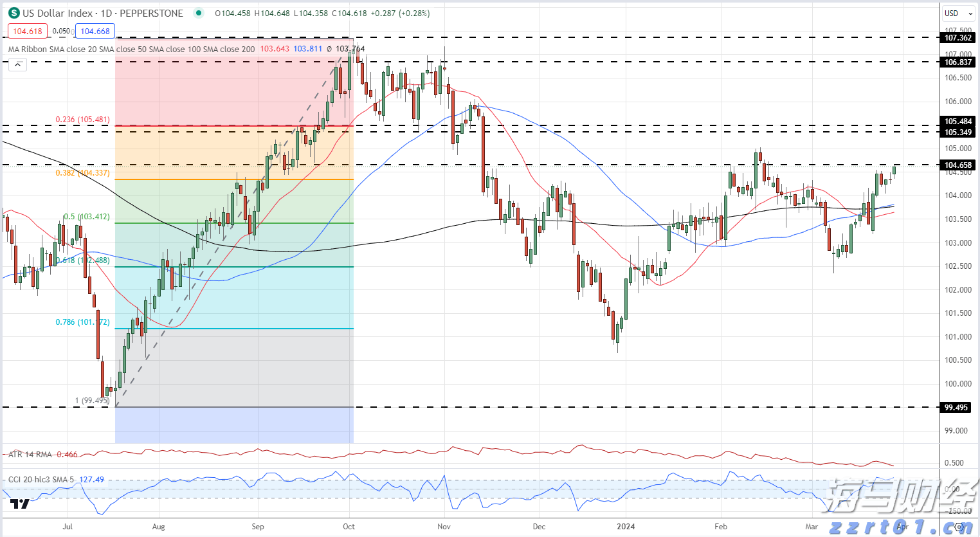The image size is (980, 537).
Task: Click the 1 (99.495) Fibonacci level label
Action: click(92, 401)
